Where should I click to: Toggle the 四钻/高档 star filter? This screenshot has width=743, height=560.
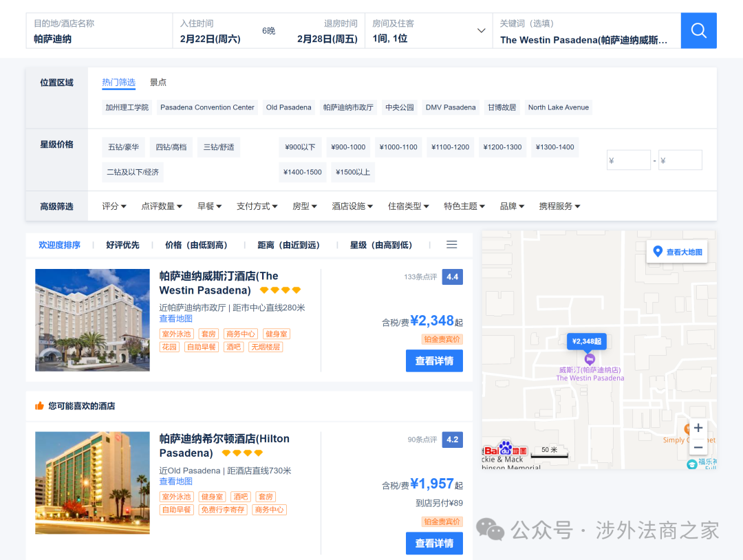pos(171,147)
